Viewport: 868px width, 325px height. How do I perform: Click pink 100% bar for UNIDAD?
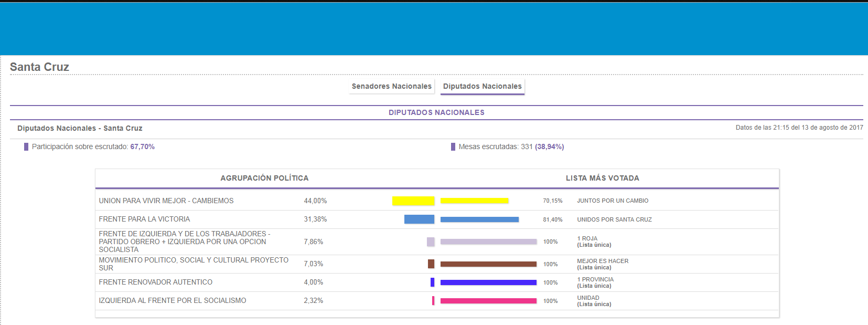pyautogui.click(x=488, y=301)
